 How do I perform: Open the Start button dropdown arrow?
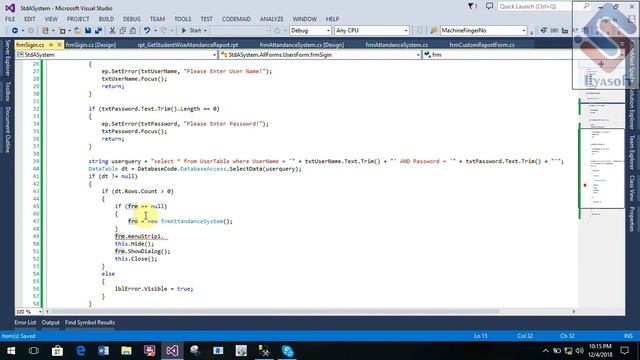tap(205, 31)
